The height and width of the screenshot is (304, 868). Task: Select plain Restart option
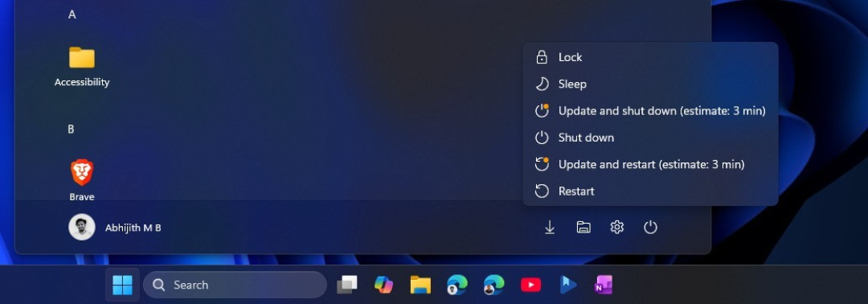(650, 191)
